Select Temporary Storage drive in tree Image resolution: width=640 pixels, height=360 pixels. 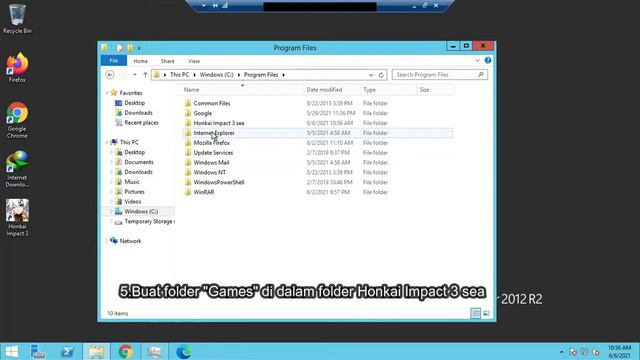(x=149, y=221)
